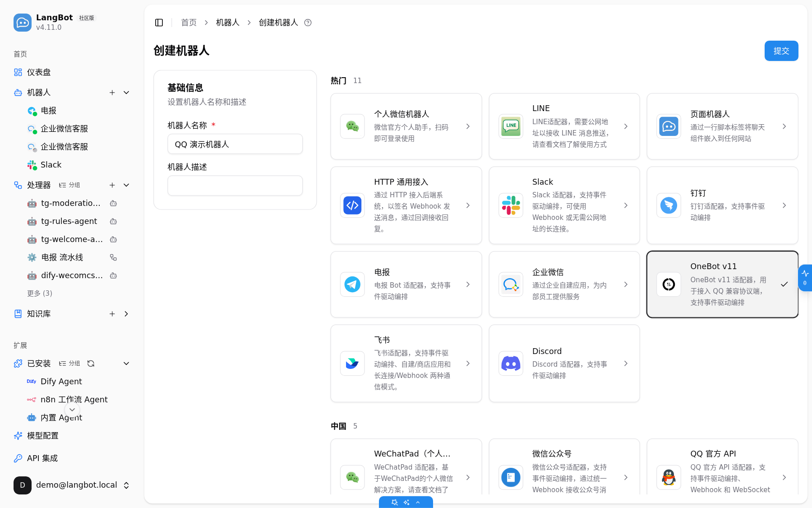Image resolution: width=812 pixels, height=508 pixels.
Task: Collapse the 机器人 sidebar section
Action: pos(126,93)
